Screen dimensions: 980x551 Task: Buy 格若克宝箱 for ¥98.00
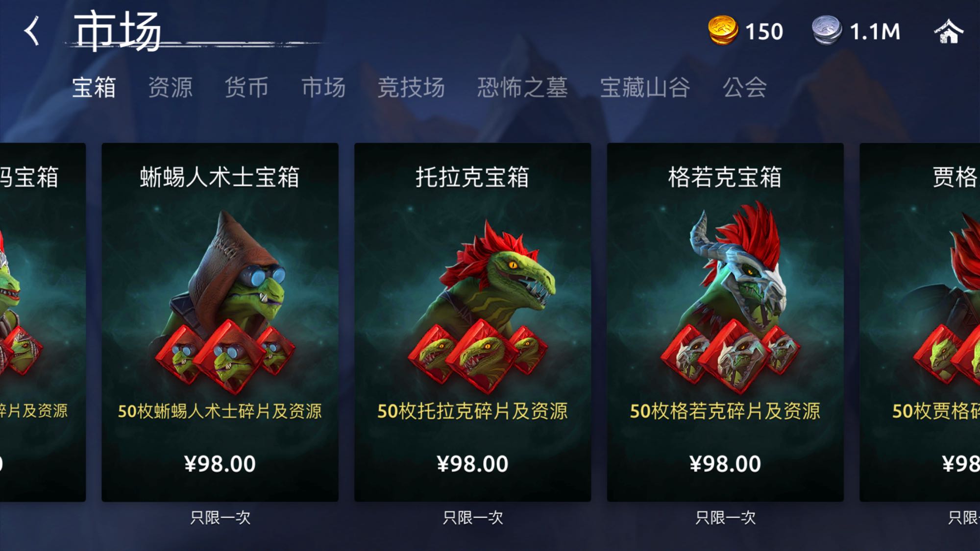tap(725, 464)
